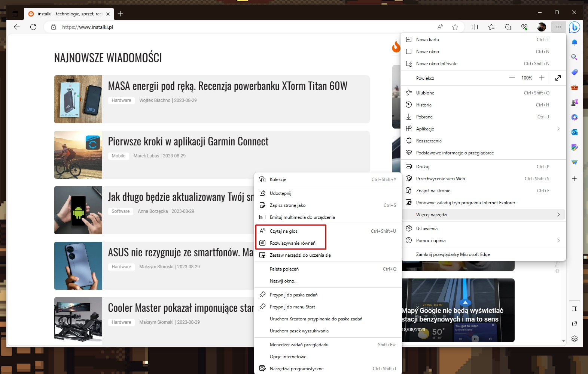
Task: Click the Read aloud icon in address bar
Action: pos(440,27)
